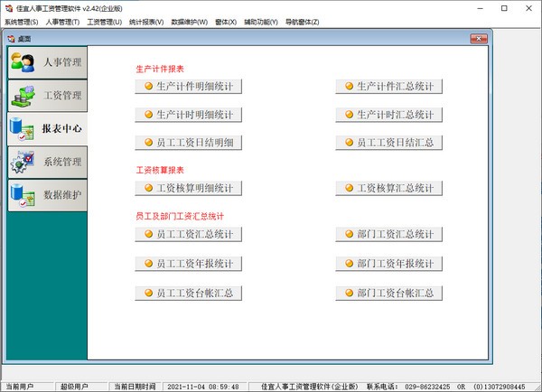Image resolution: width=542 pixels, height=392 pixels.
Task: Open the 人事管理 sidebar icon
Action: (22, 63)
